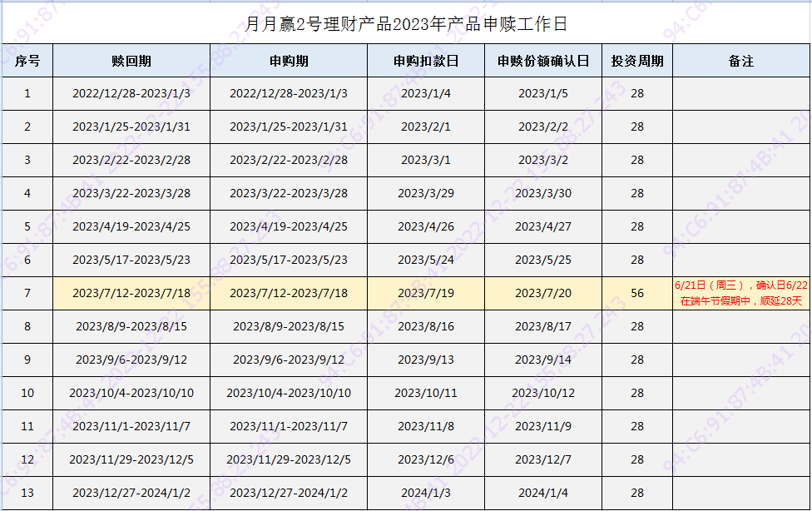Click cell 2023/10/12

point(543,393)
